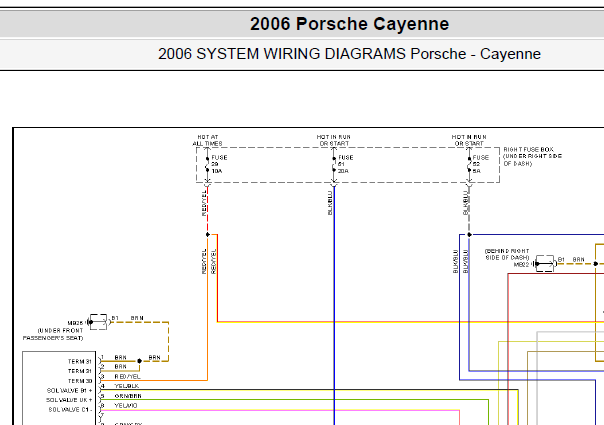Click the Fuse 62 fuse symbol
604x425 pixels.
[469, 164]
